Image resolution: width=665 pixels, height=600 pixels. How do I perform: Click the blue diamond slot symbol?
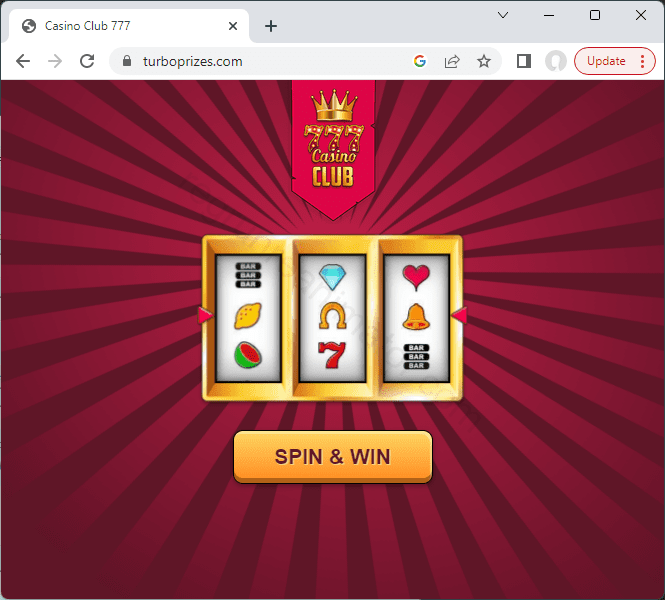tap(332, 276)
